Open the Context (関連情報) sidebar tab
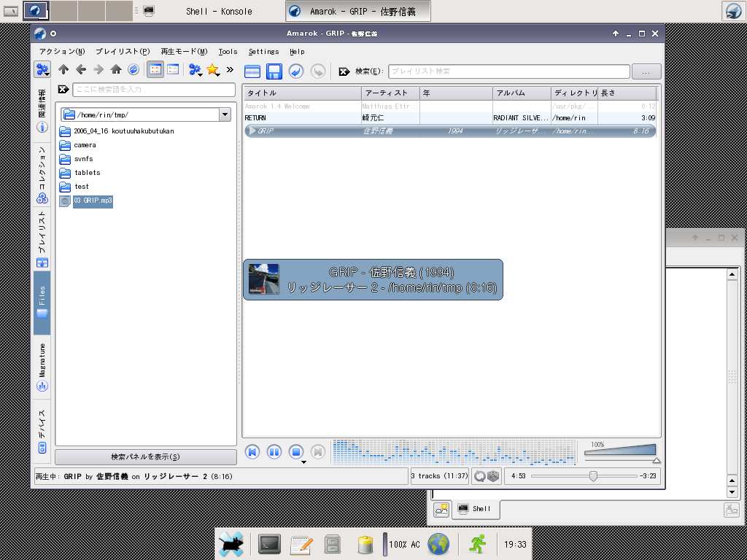The image size is (747, 560). point(42,111)
